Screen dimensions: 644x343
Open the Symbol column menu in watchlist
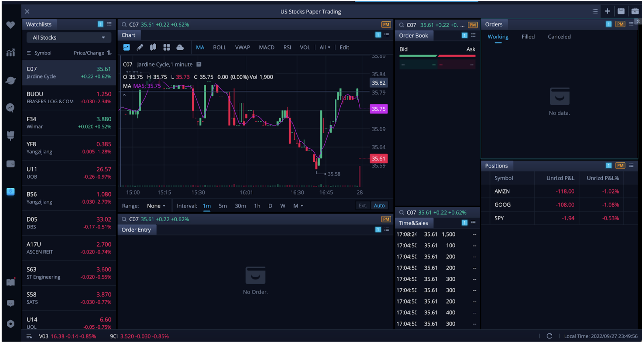point(29,53)
